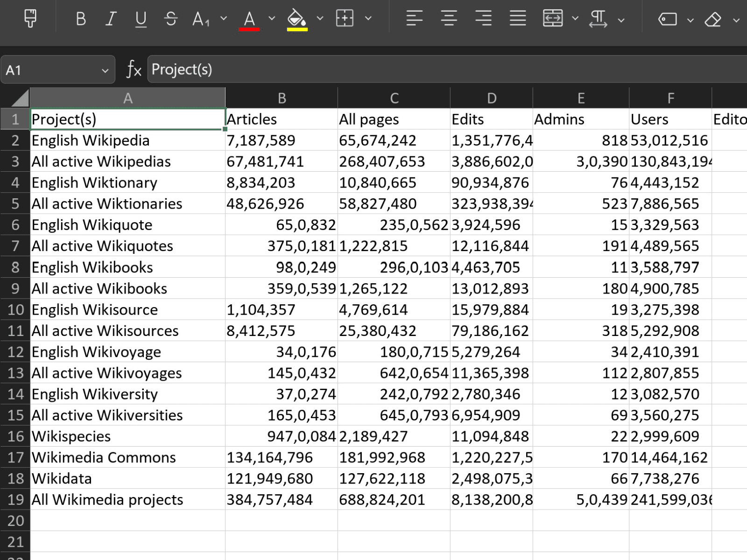This screenshot has height=560, width=747.
Task: Select the All active Wikipedias cell
Action: click(127, 161)
